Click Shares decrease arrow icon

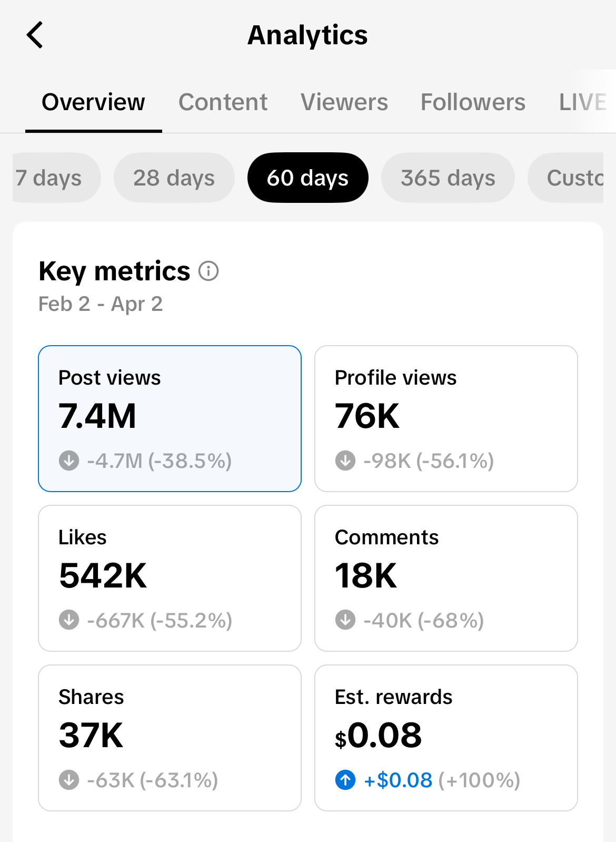tap(69, 780)
